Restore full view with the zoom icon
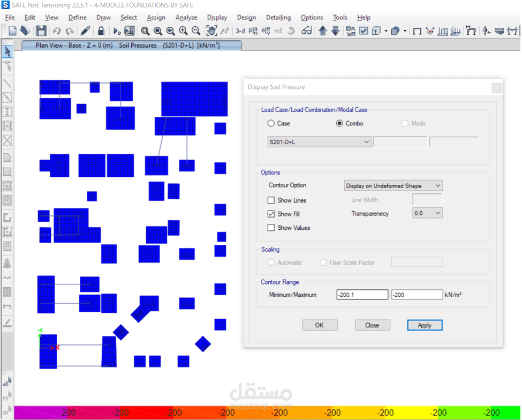This screenshot has width=522, height=420. pos(158,31)
